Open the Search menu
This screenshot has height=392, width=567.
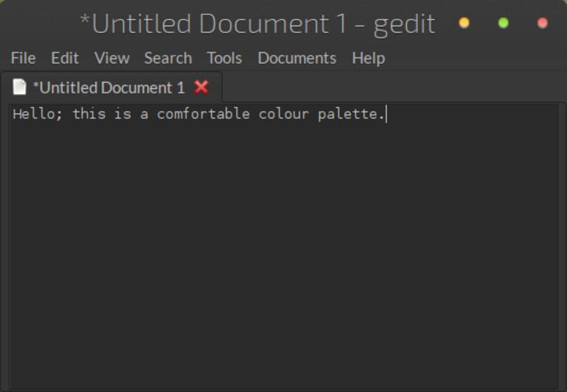point(168,58)
